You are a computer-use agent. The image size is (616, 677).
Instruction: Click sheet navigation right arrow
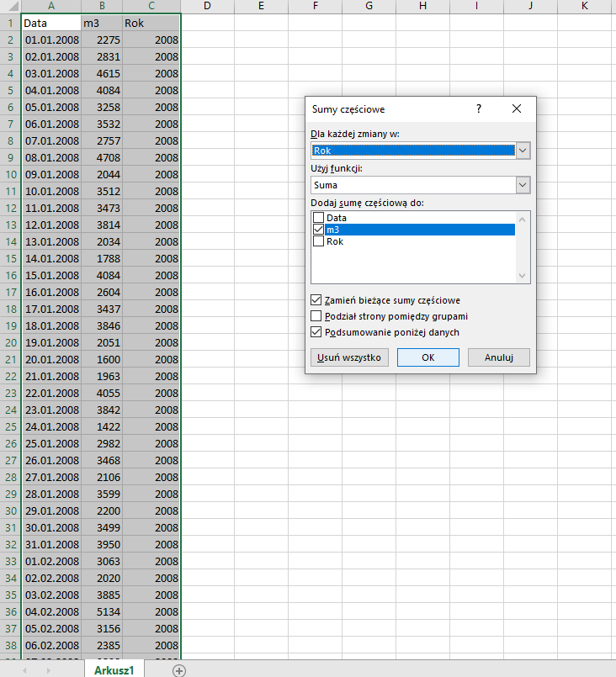[48, 670]
